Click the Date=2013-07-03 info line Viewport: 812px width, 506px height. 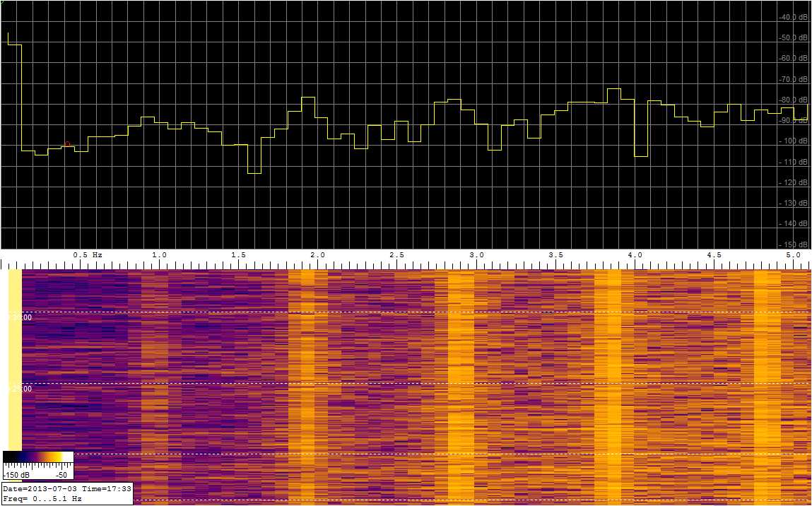coord(66,489)
